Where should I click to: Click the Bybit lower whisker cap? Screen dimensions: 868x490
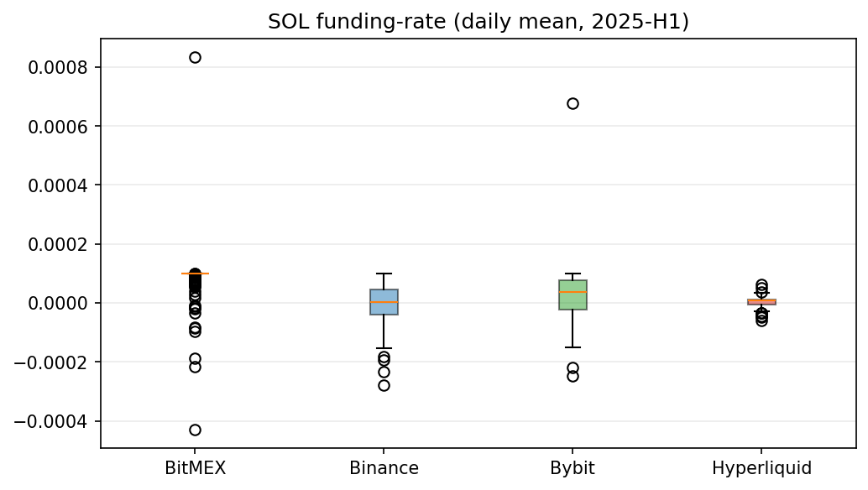pos(573,347)
